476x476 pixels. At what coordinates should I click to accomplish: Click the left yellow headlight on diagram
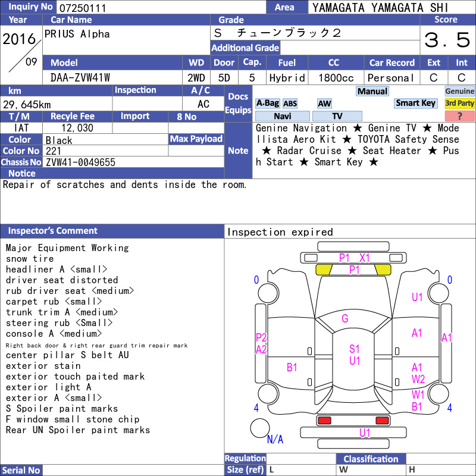[324, 270]
